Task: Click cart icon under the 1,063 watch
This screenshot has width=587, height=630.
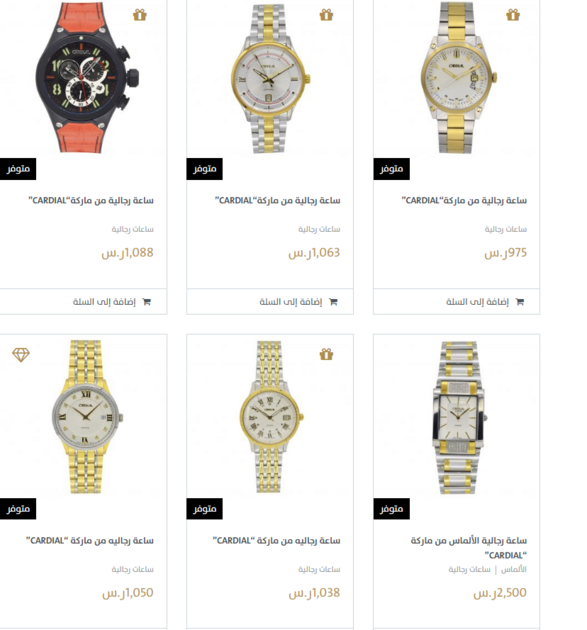Action: click(333, 301)
